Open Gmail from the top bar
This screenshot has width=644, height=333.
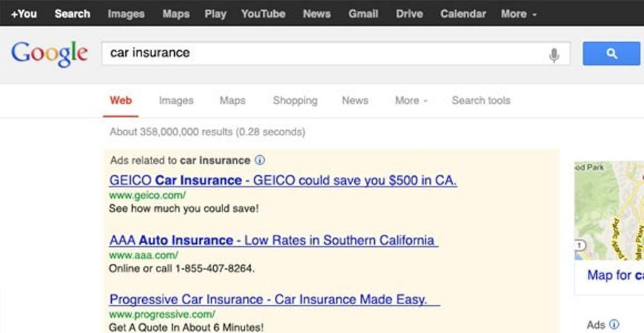coord(363,14)
